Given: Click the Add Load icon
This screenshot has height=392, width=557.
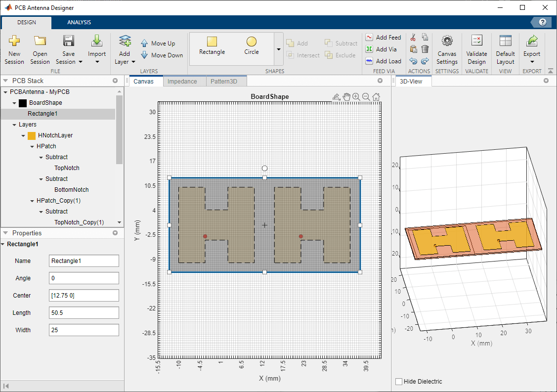Looking at the screenshot, I should pyautogui.click(x=369, y=61).
